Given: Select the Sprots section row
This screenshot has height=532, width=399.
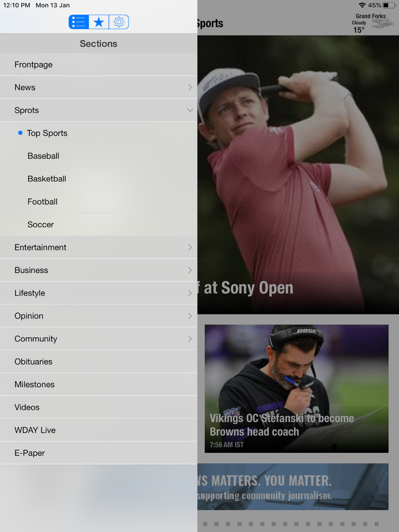Looking at the screenshot, I should coord(99,110).
